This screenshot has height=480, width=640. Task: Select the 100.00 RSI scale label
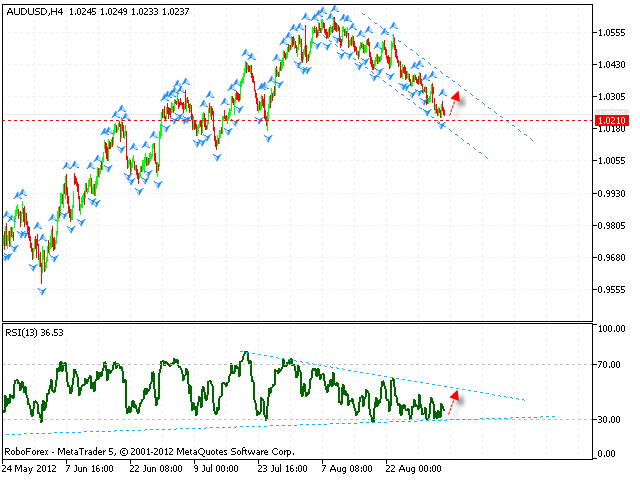coord(611,328)
